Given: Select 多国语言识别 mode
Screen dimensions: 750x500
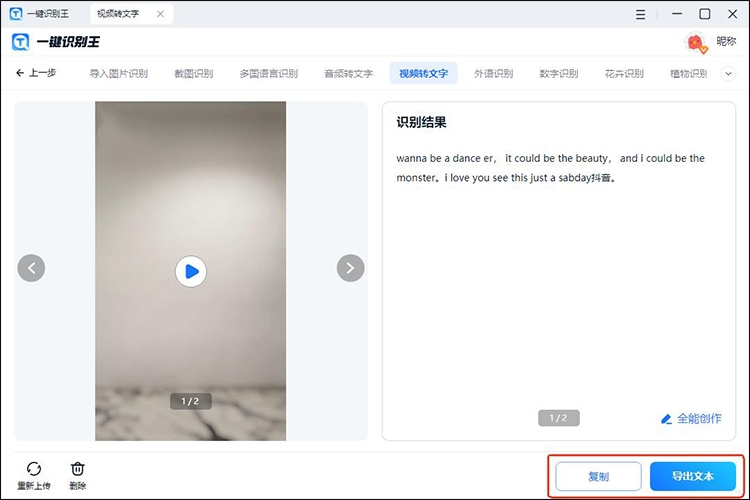Looking at the screenshot, I should (269, 74).
